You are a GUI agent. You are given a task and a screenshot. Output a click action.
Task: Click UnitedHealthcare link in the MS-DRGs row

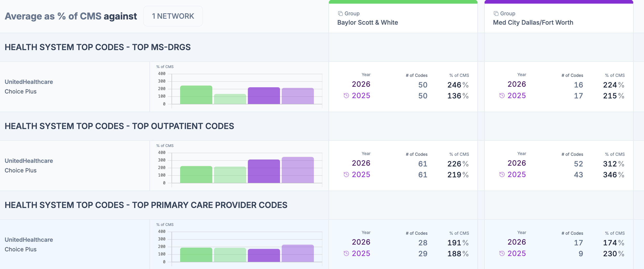tap(29, 82)
